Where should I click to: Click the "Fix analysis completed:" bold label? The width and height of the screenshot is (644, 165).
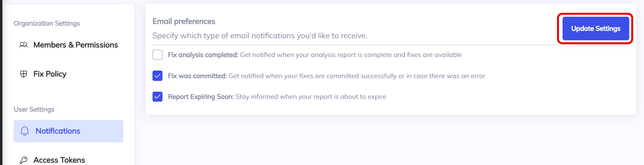203,55
